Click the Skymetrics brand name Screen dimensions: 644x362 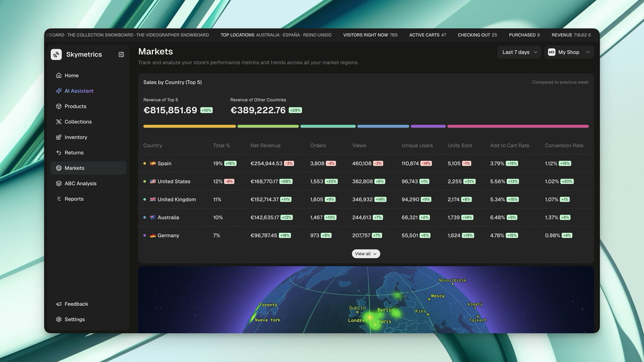coord(84,54)
